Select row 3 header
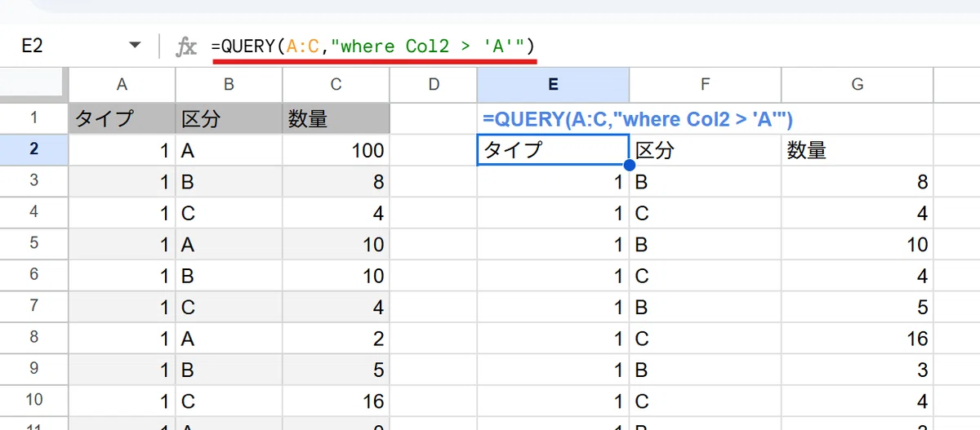Viewport: 980px width, 430px height. pyautogui.click(x=33, y=181)
